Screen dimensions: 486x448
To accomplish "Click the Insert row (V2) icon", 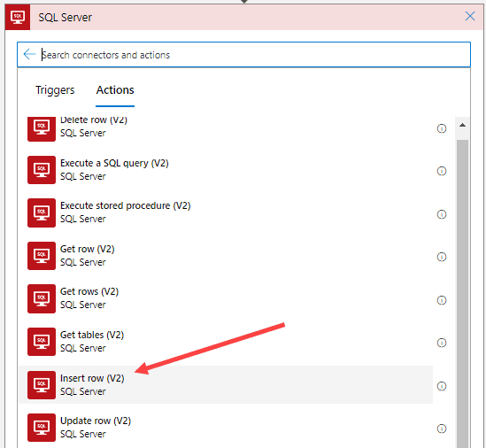I will click(x=42, y=385).
